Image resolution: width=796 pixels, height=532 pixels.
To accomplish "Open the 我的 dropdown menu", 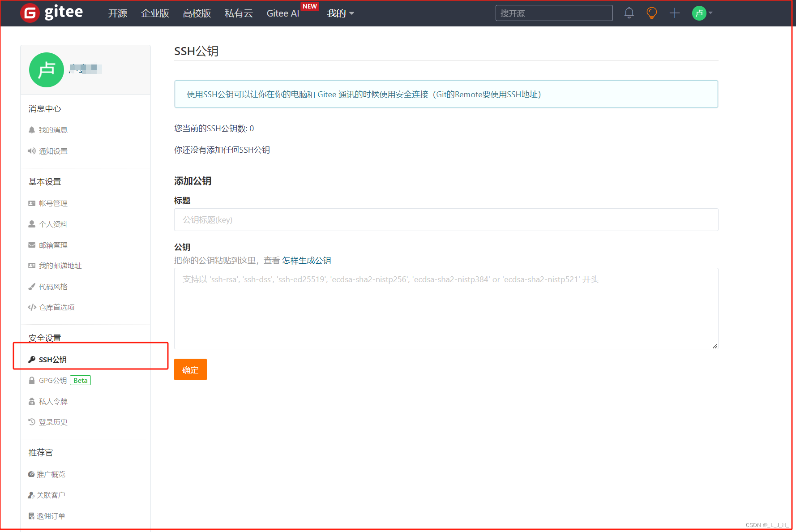I will [340, 13].
